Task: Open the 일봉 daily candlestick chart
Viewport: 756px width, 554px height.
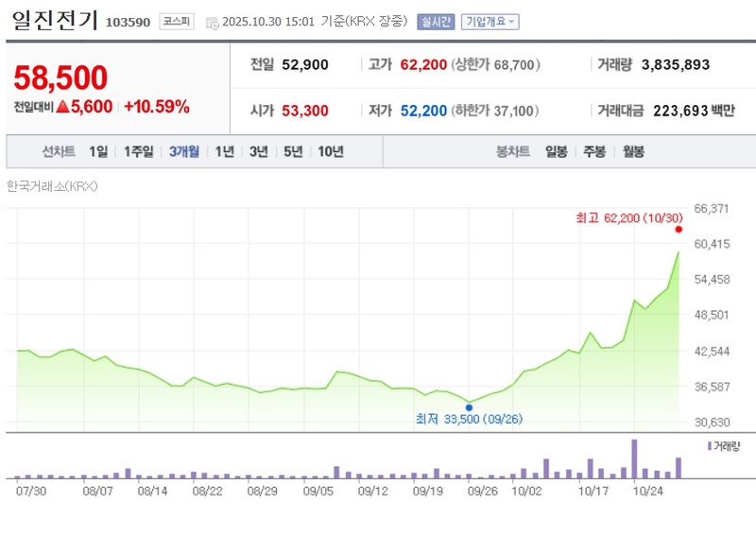Action: 556,151
